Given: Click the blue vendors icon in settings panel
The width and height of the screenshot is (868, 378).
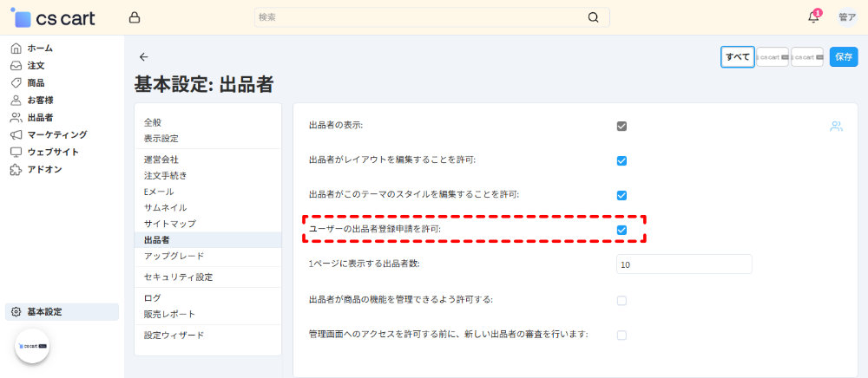Looking at the screenshot, I should coord(836,127).
